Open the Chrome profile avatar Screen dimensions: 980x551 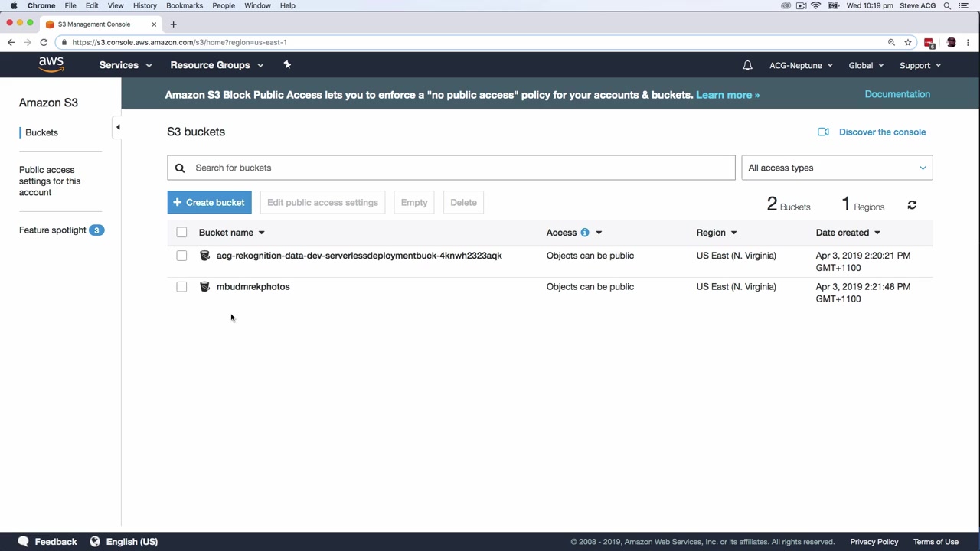(951, 42)
